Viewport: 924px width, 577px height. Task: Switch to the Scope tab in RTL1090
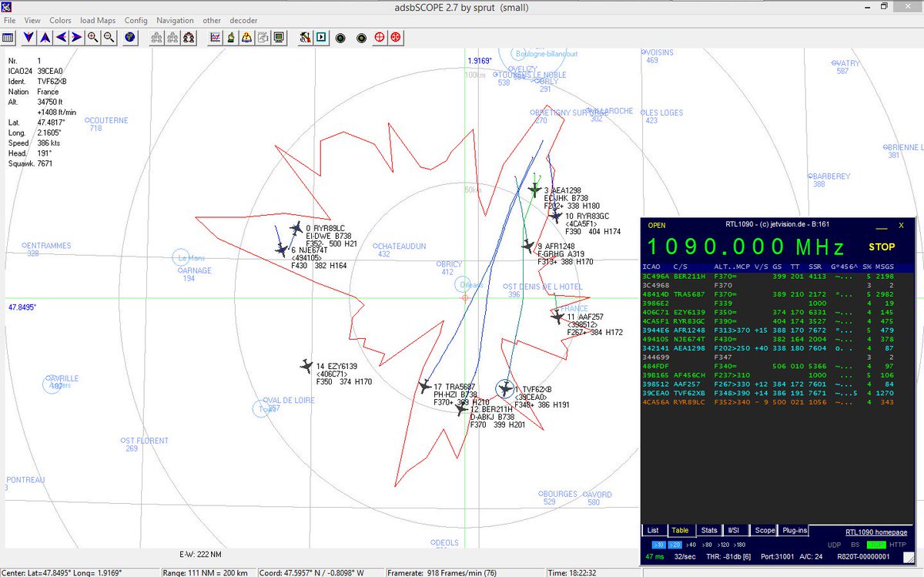[x=765, y=530]
